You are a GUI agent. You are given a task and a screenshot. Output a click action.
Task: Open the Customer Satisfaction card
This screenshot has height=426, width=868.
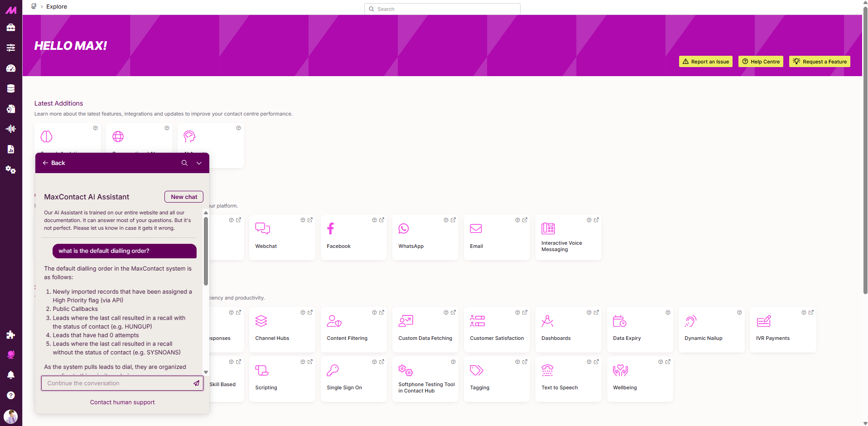click(497, 329)
